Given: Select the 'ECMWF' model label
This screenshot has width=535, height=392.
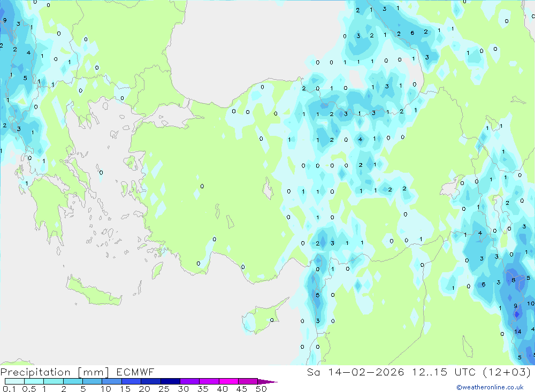Looking at the screenshot, I should tap(135, 372).
